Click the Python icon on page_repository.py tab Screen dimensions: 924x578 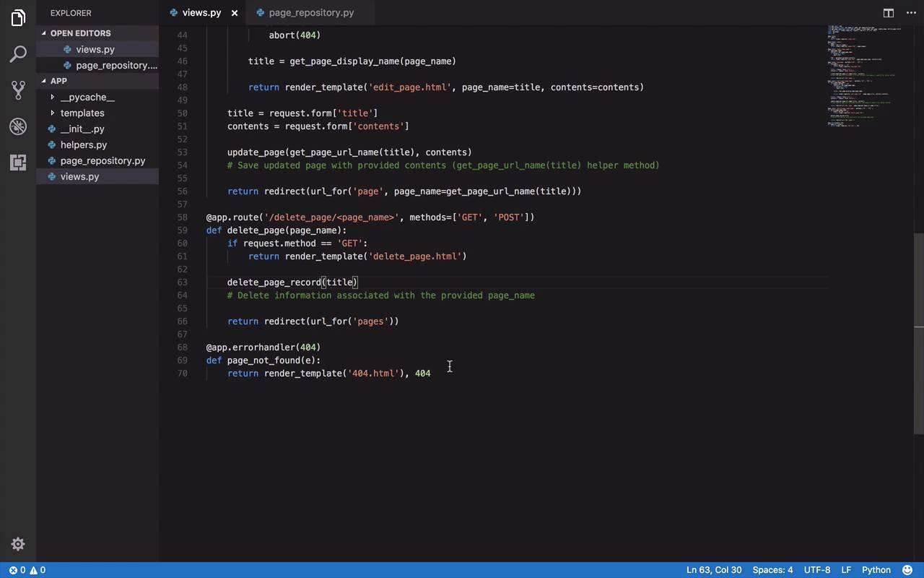260,12
